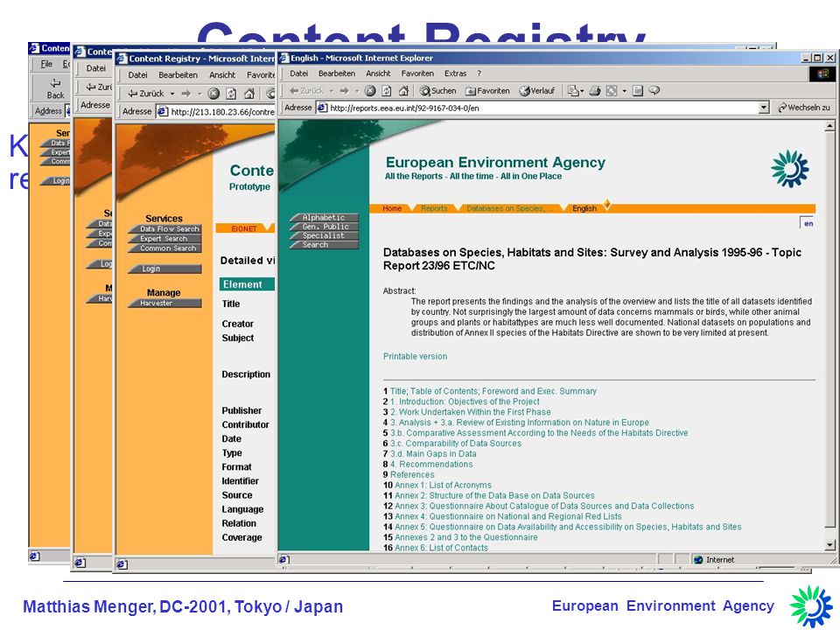Click Expert Search in Content Registry window
840x630 pixels.
tap(165, 238)
